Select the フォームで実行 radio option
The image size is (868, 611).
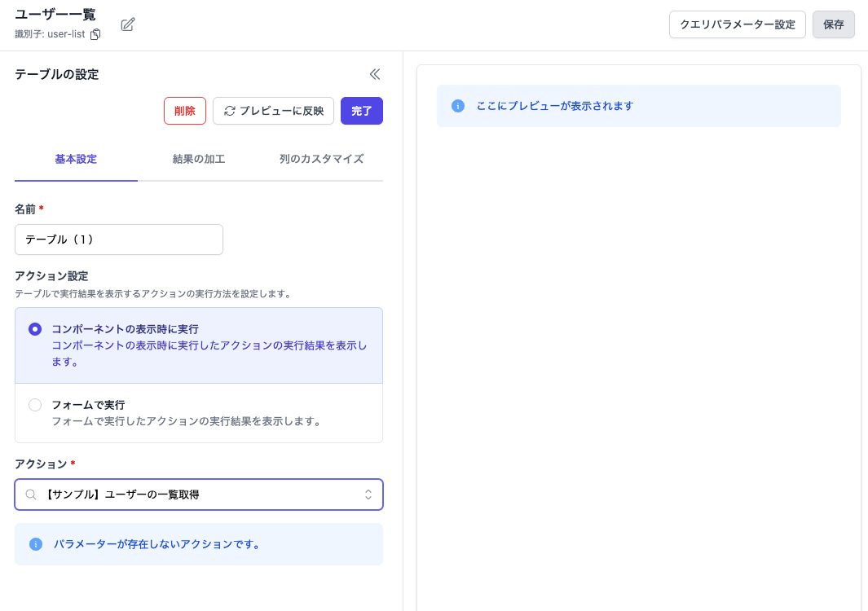[x=35, y=405]
